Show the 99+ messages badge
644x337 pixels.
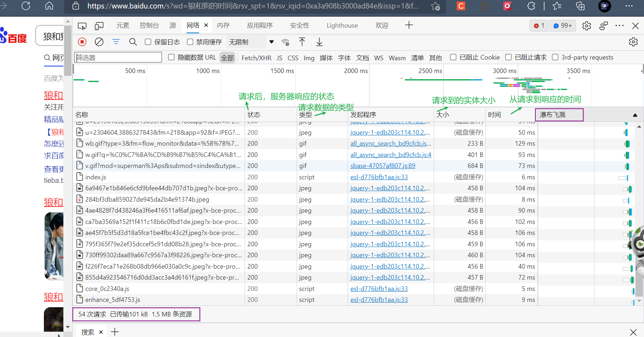coord(563,26)
